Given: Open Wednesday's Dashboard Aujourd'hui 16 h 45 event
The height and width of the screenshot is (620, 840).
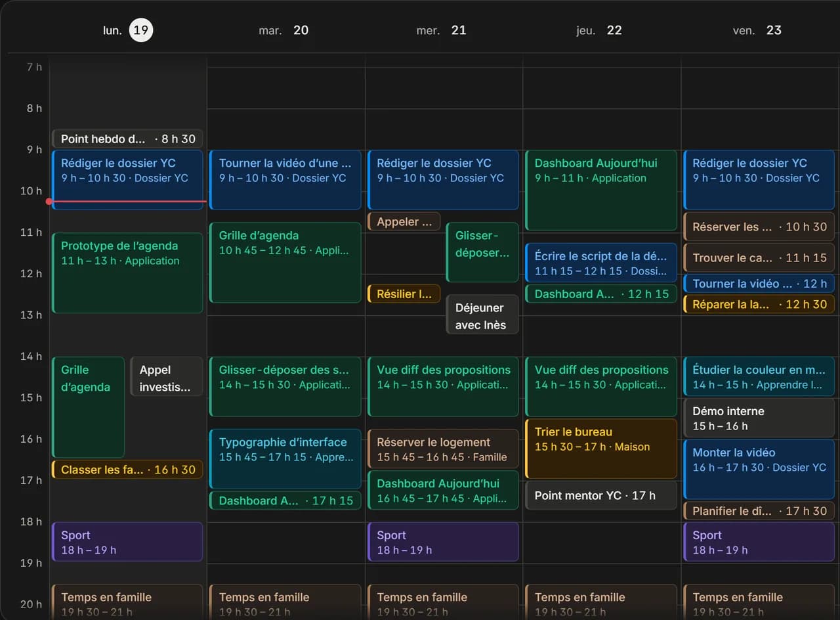Looking at the screenshot, I should (443, 490).
